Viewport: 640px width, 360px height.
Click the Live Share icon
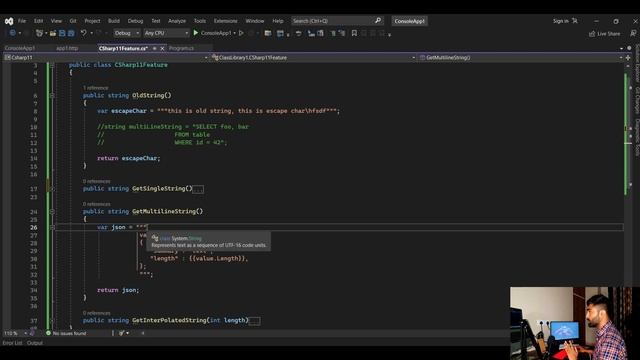click(x=592, y=34)
